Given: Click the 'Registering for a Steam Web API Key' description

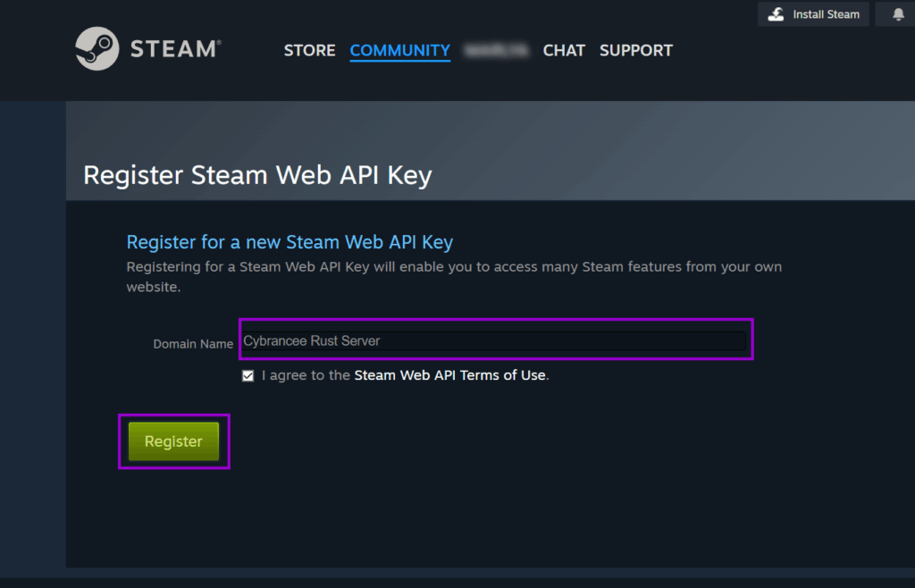Looking at the screenshot, I should 454,276.
